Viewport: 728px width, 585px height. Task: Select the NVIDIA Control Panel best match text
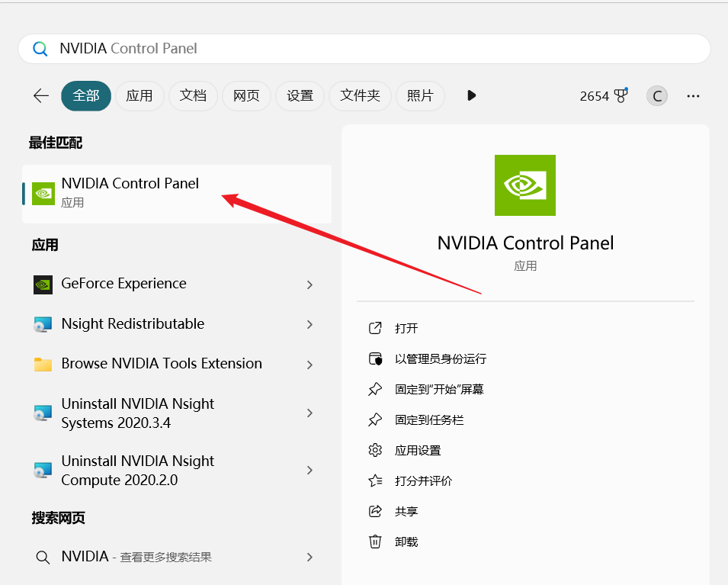click(130, 183)
